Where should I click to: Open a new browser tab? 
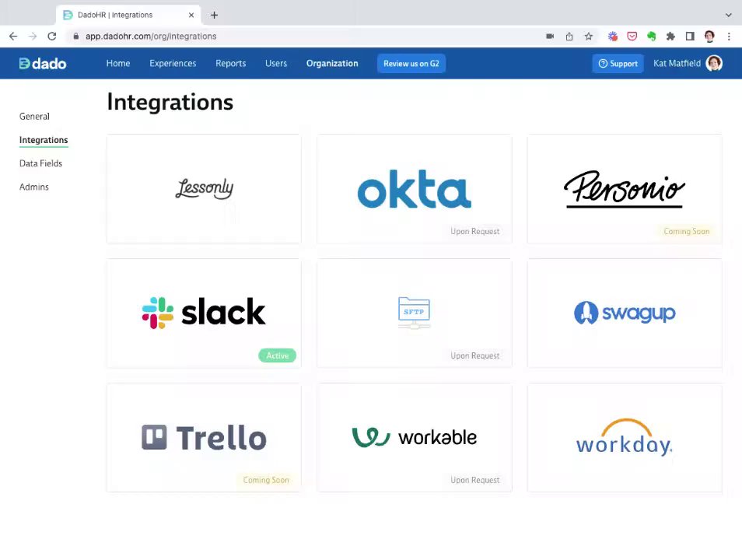pyautogui.click(x=215, y=15)
